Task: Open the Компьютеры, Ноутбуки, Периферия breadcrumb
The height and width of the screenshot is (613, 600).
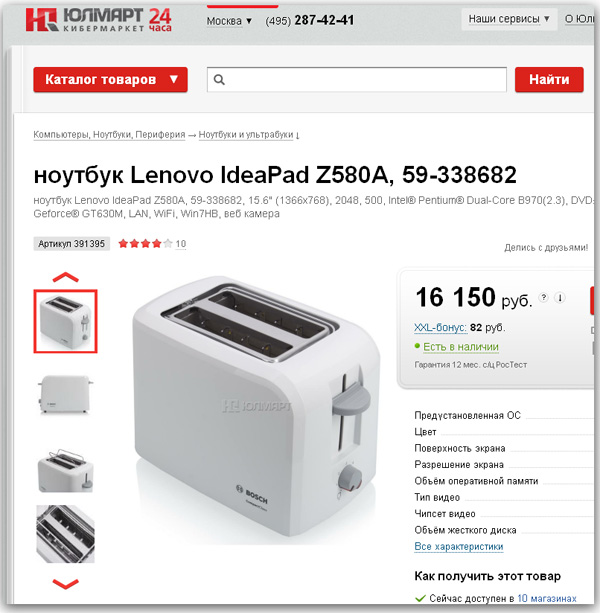Action: (x=109, y=134)
